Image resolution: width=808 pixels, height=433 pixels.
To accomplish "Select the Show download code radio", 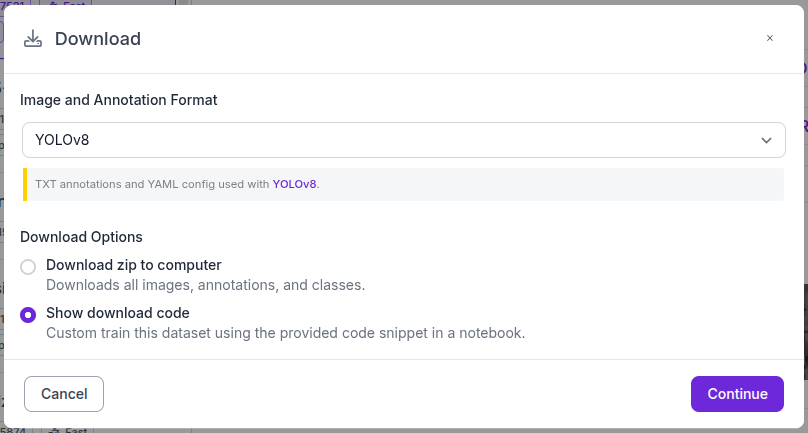I will coord(28,314).
